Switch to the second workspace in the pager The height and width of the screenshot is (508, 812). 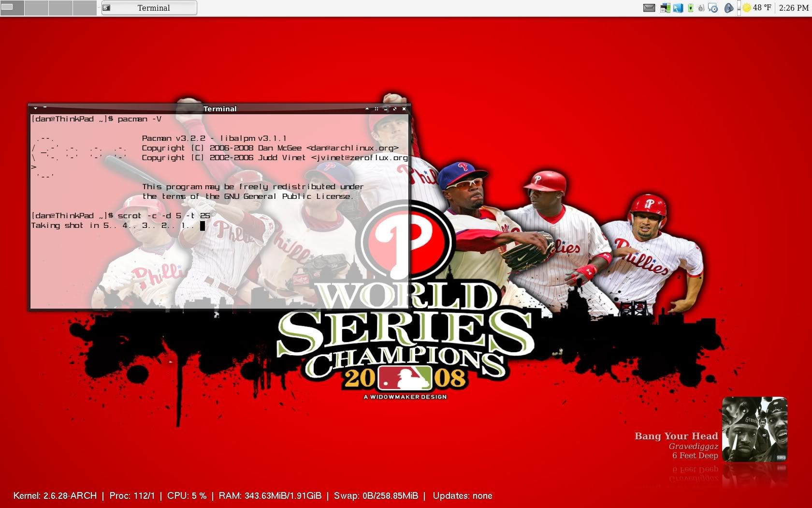point(36,8)
